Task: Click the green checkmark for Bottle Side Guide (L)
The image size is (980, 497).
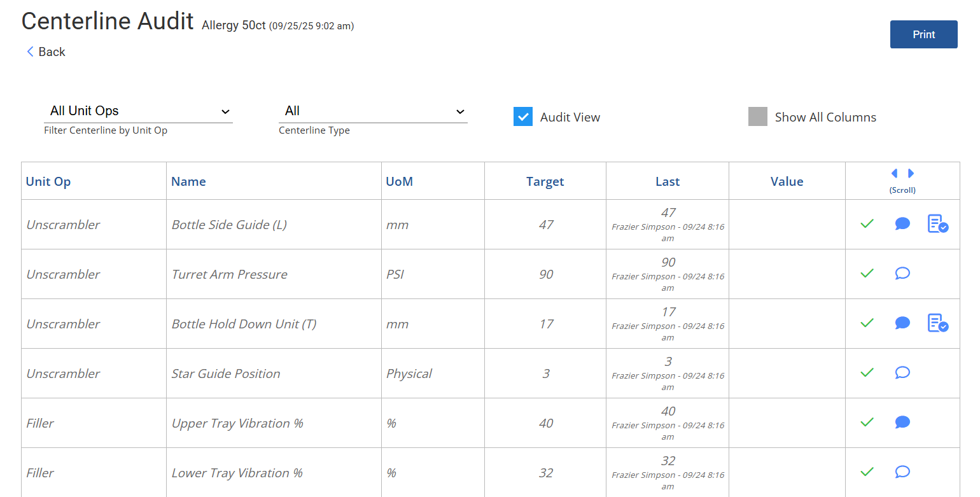Action: [x=866, y=223]
